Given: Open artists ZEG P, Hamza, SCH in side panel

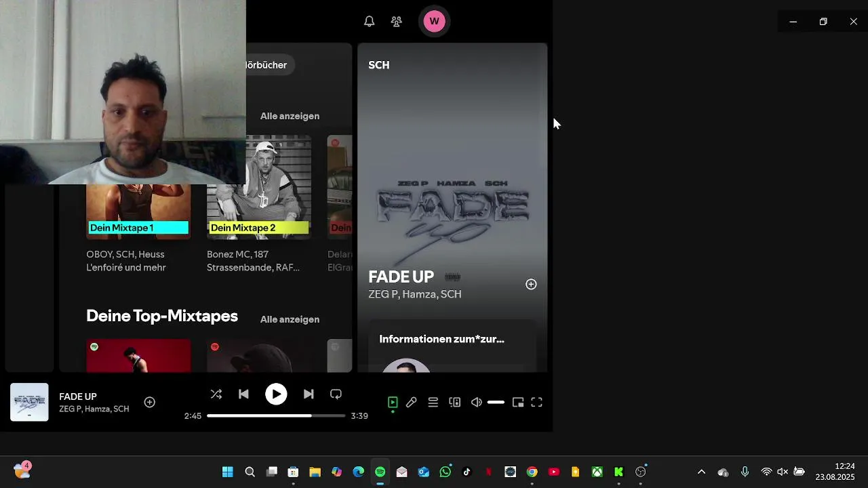Looking at the screenshot, I should [415, 294].
